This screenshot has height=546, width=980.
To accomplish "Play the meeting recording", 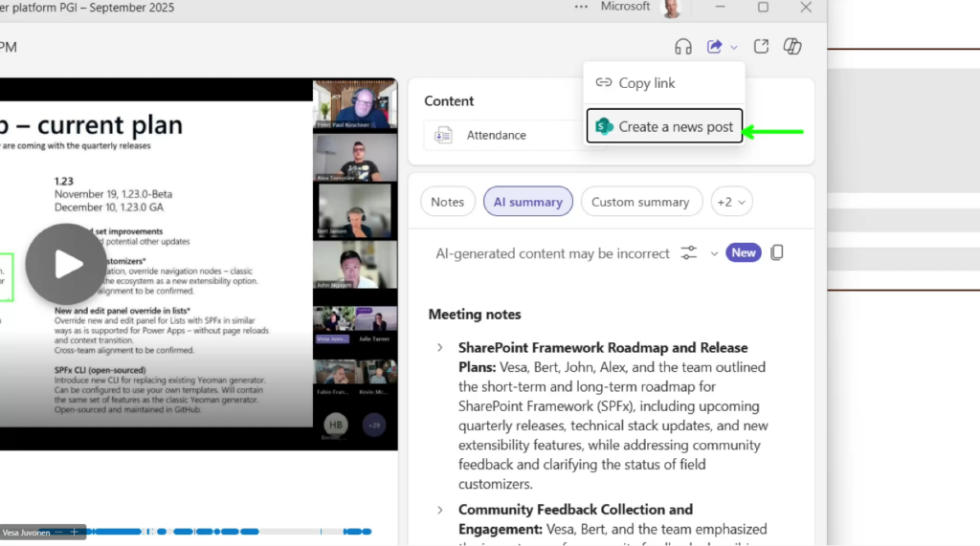I will pos(66,264).
